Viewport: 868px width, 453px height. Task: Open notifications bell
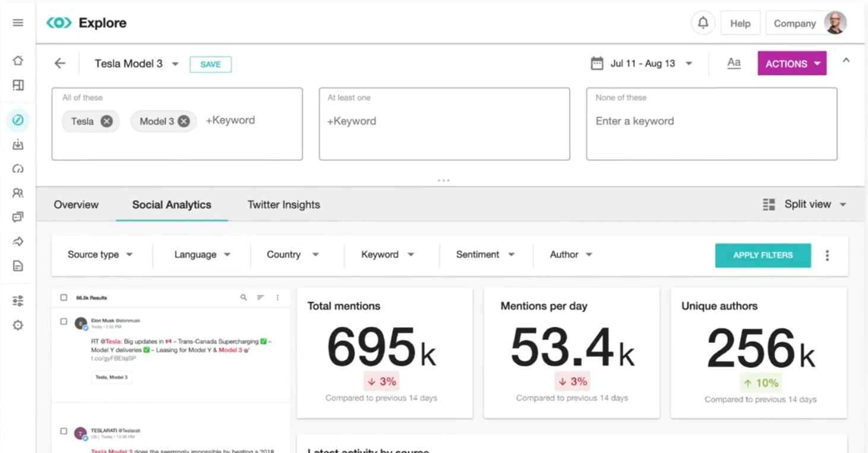703,23
